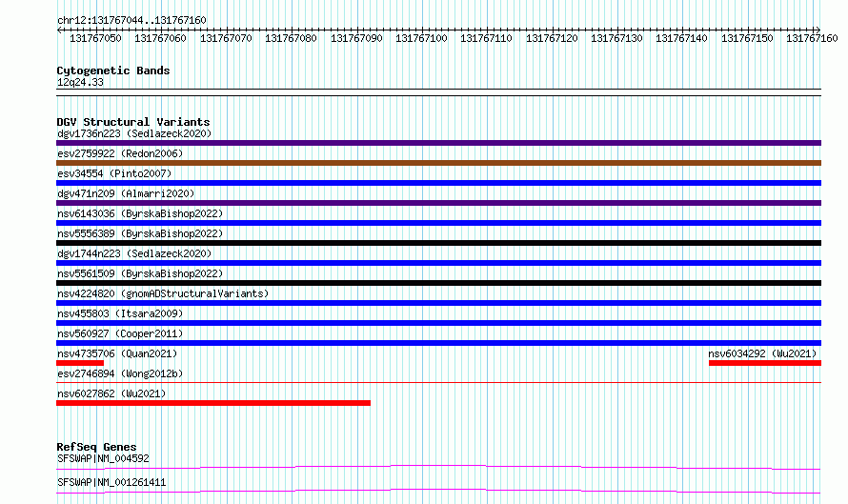Click ruler position 131767060
Screen dimensions: 848x504
tap(161, 38)
